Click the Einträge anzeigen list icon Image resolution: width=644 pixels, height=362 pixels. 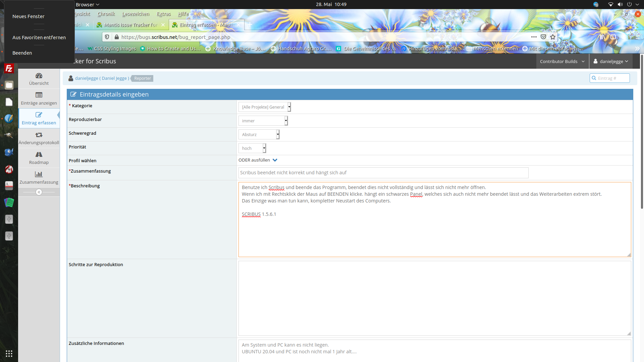pos(39,95)
